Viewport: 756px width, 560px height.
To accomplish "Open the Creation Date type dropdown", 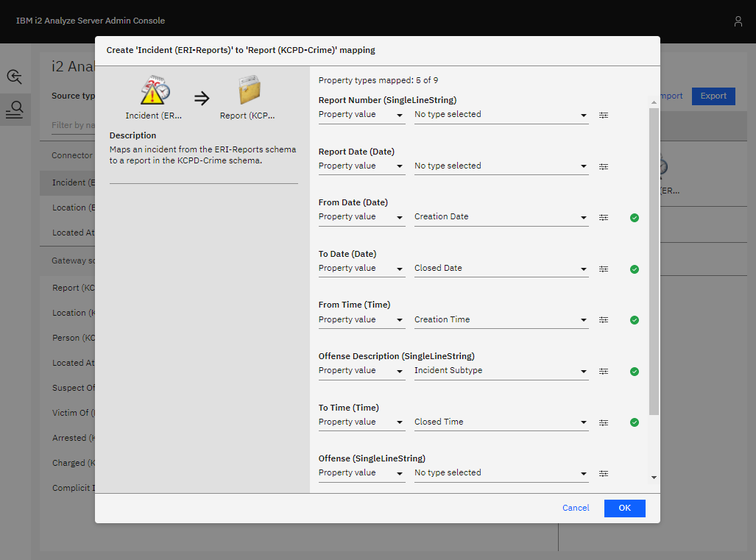I will pyautogui.click(x=501, y=217).
